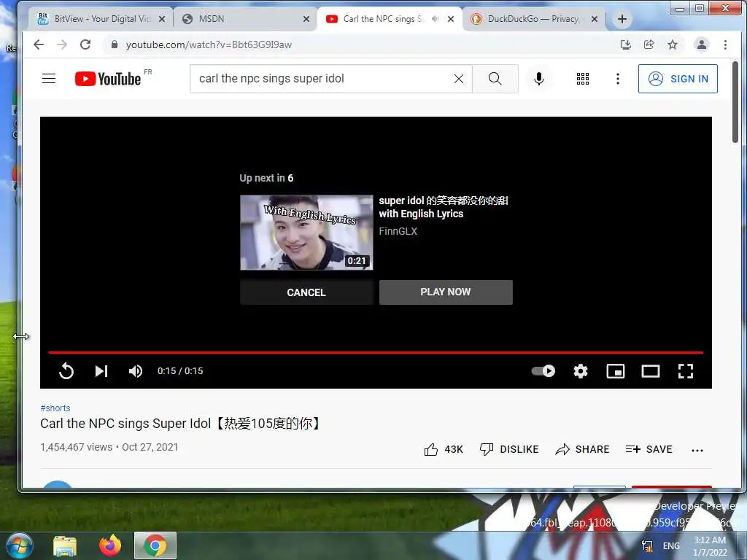The width and height of the screenshot is (747, 560).
Task: Open the player settings gear
Action: pos(580,371)
